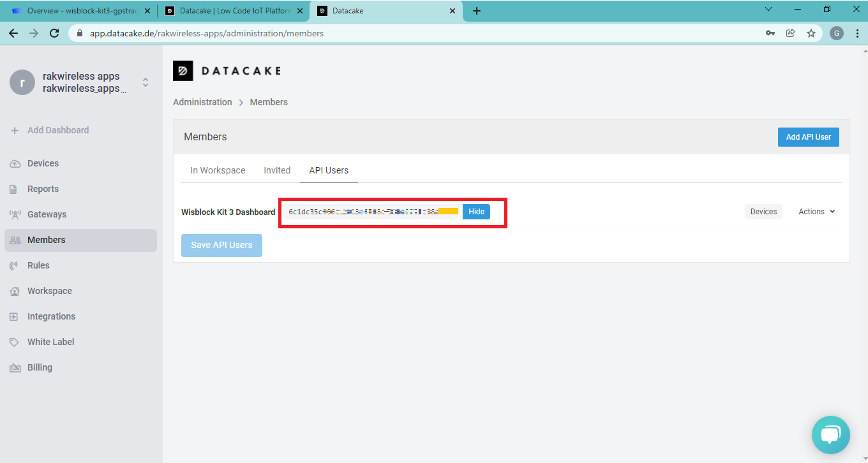Viewport: 868px width, 463px height.
Task: Open Reports from the sidebar
Action: click(43, 189)
